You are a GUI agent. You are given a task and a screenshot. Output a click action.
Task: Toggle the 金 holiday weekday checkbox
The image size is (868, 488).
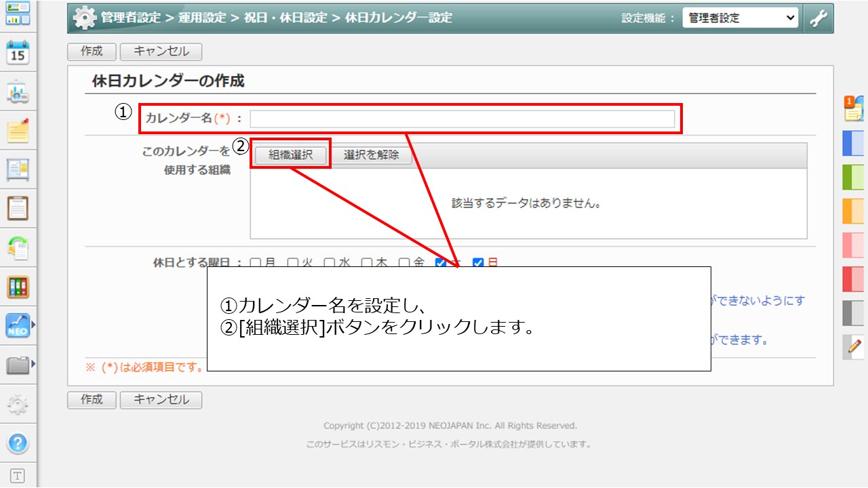[404, 262]
